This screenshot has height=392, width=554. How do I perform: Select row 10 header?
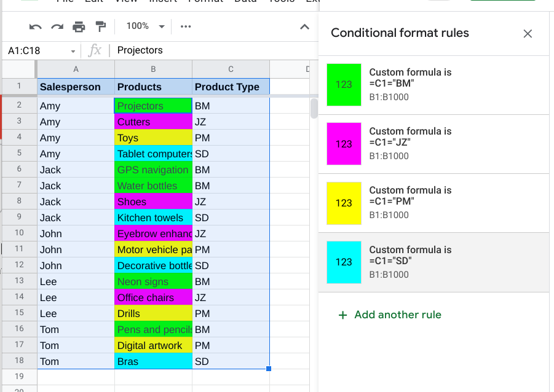[19, 233]
